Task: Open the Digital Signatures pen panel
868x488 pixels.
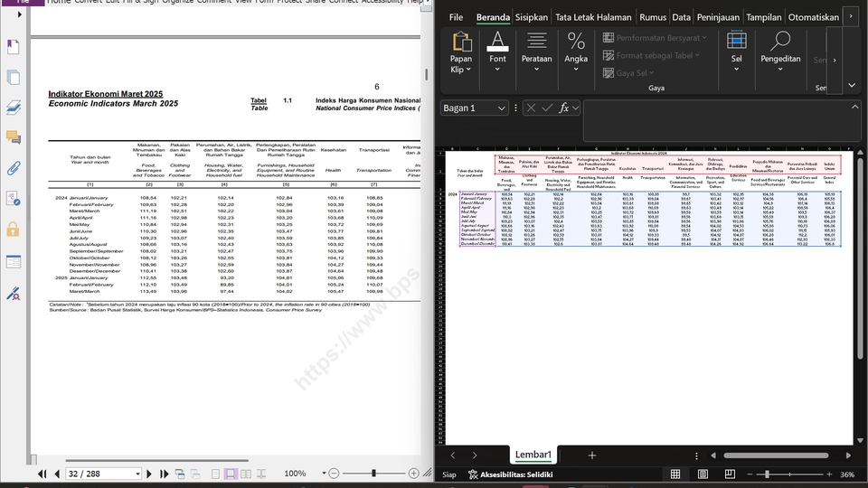Action: tap(14, 293)
